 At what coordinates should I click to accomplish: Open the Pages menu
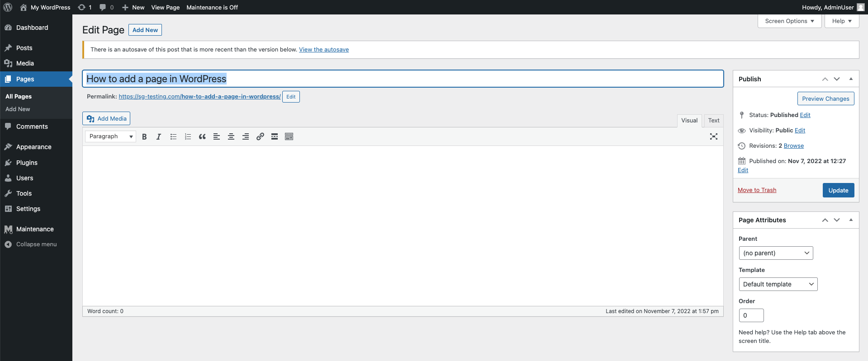pyautogui.click(x=36, y=79)
